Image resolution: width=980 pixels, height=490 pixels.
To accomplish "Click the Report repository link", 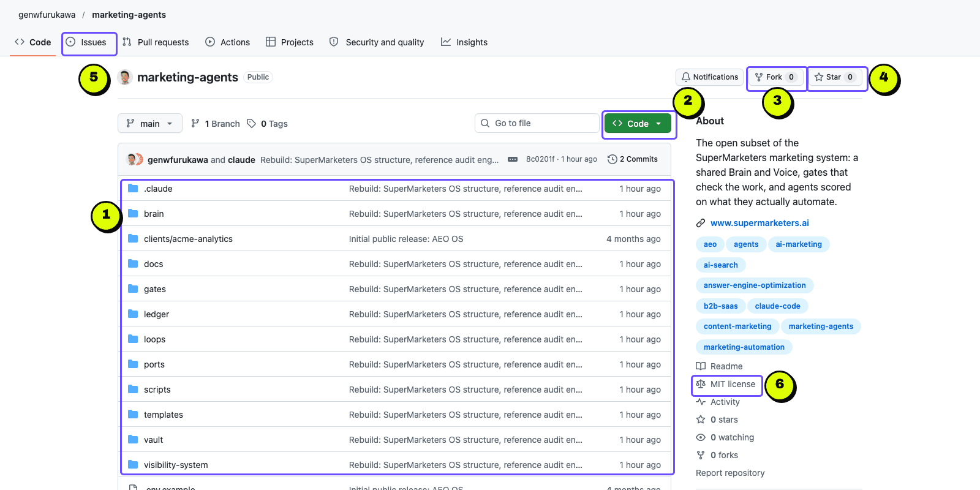I will (730, 473).
